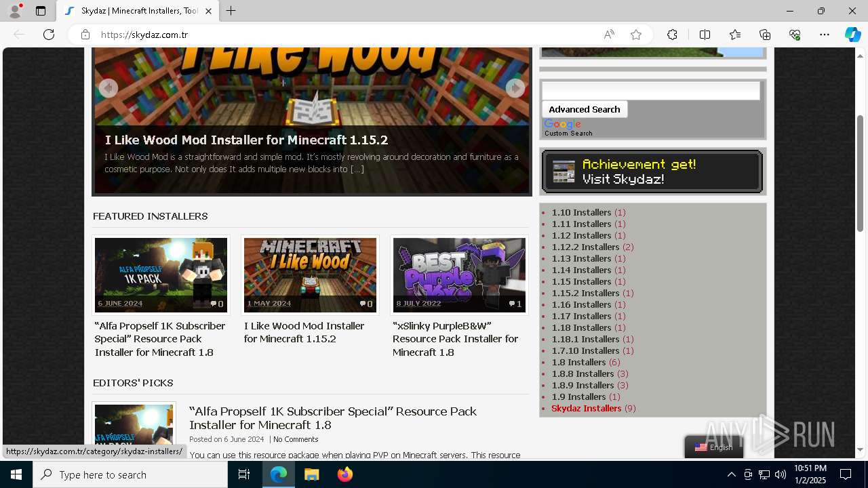
Task: Open 1.15.2 Installers category
Action: (585, 293)
